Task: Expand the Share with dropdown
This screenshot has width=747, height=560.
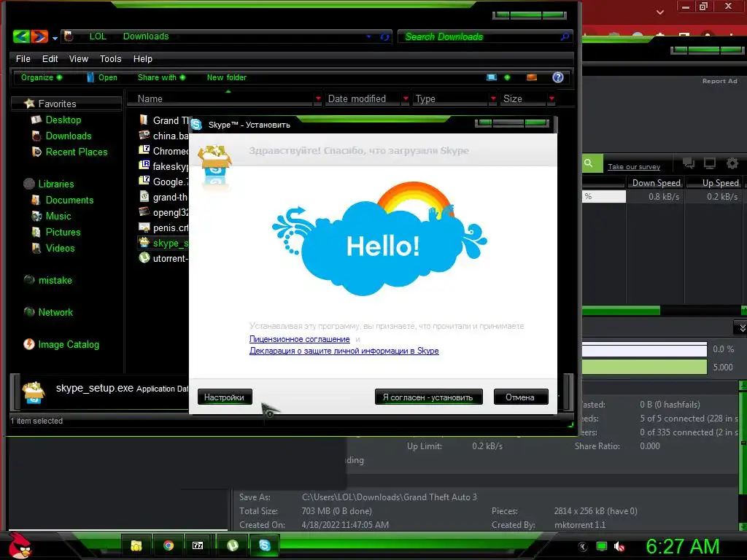Action: 161,77
